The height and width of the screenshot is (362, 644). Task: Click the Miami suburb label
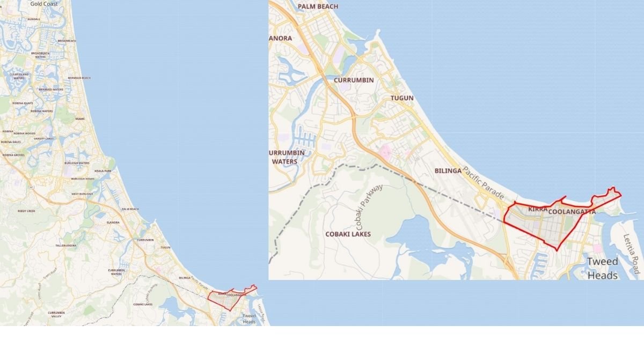[x=80, y=119]
